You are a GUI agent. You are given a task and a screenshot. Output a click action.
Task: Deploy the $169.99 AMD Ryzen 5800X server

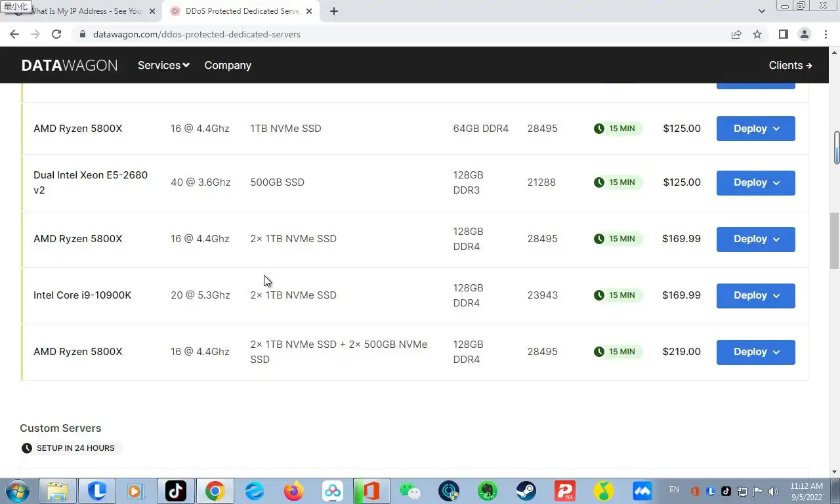(x=756, y=239)
